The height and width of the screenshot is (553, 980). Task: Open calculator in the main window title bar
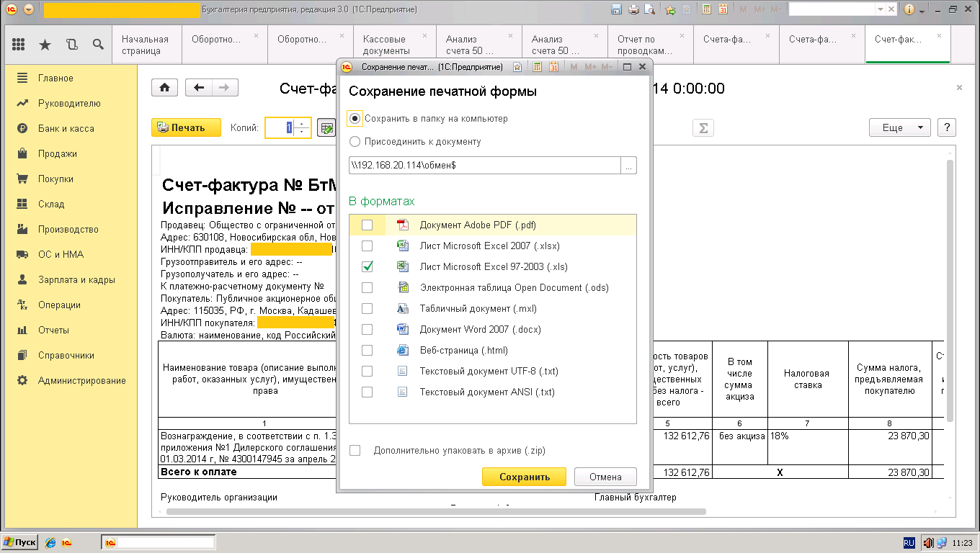pos(706,9)
